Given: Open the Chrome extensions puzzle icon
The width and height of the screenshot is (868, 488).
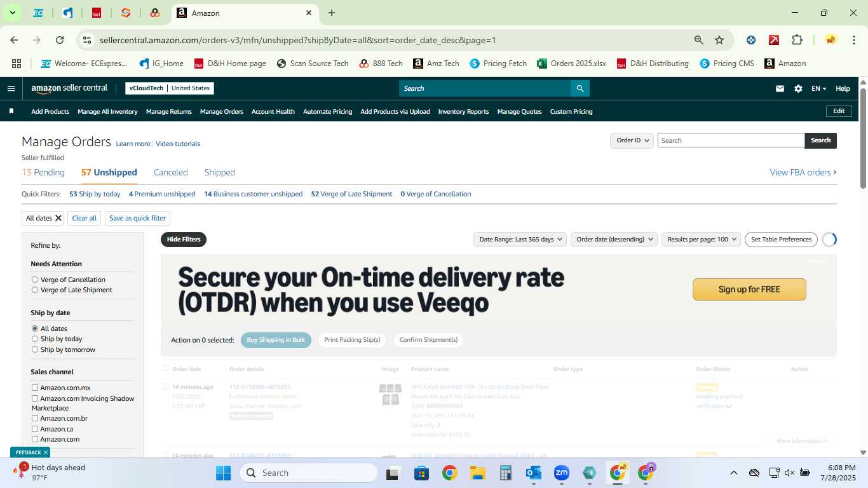Looking at the screenshot, I should [797, 40].
